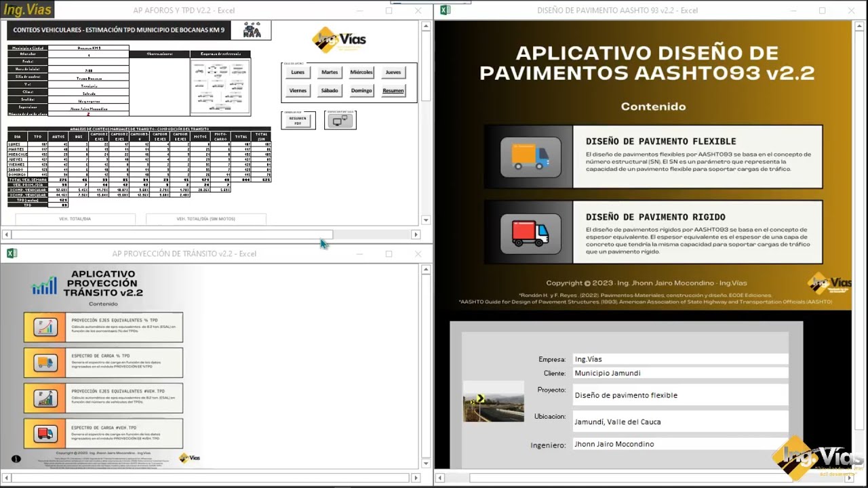The image size is (868, 488).
Task: Open the Resumen day summary button
Action: [393, 90]
